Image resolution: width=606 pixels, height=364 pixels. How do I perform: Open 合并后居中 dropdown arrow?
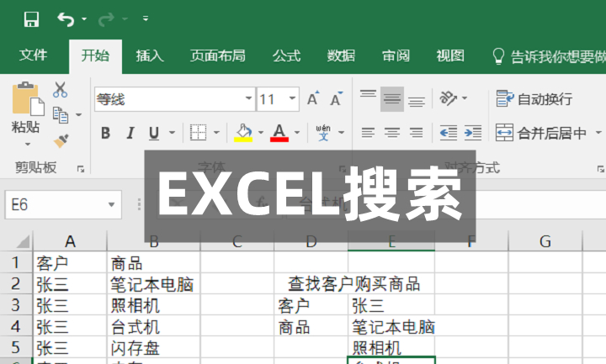click(x=598, y=133)
